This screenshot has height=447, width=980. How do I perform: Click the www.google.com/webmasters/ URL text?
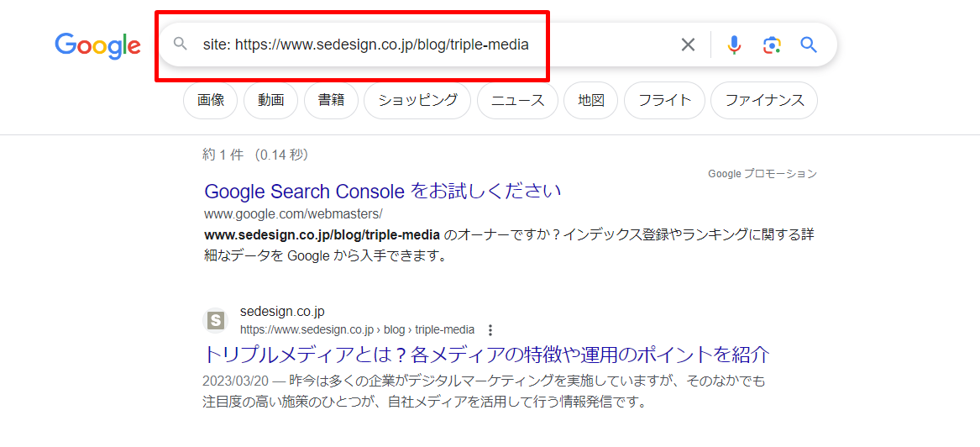tap(293, 213)
